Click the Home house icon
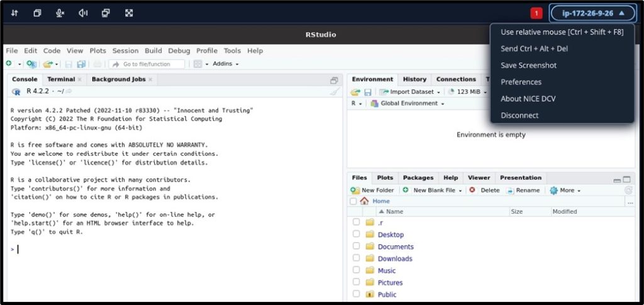 tap(364, 201)
